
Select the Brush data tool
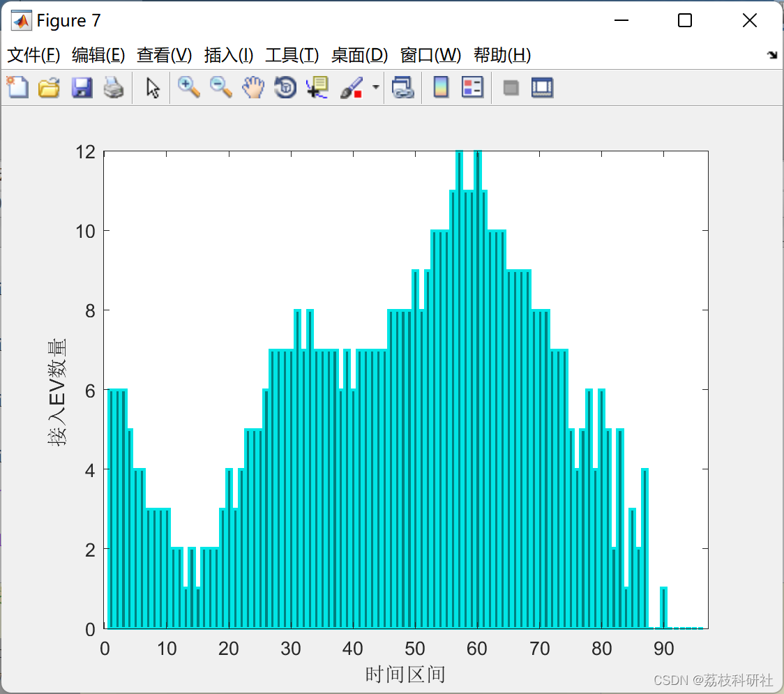(352, 87)
